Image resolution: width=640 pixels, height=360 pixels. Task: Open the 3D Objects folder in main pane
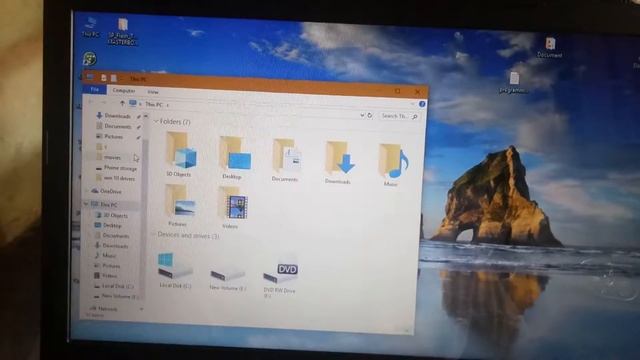[x=180, y=154]
